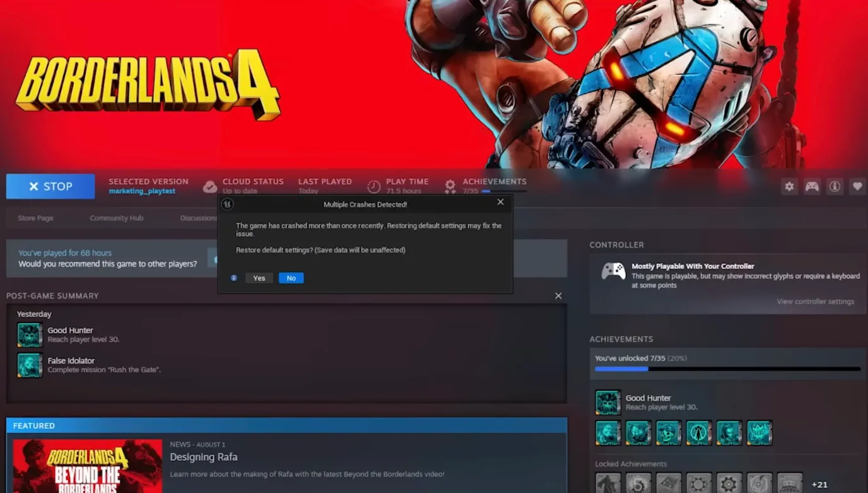Choose No in the crash dialog

tap(291, 278)
